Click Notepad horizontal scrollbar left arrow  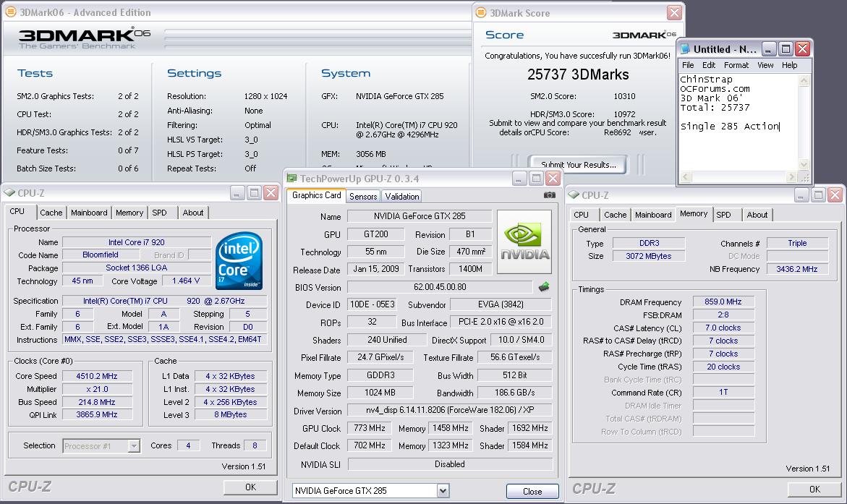tap(685, 176)
